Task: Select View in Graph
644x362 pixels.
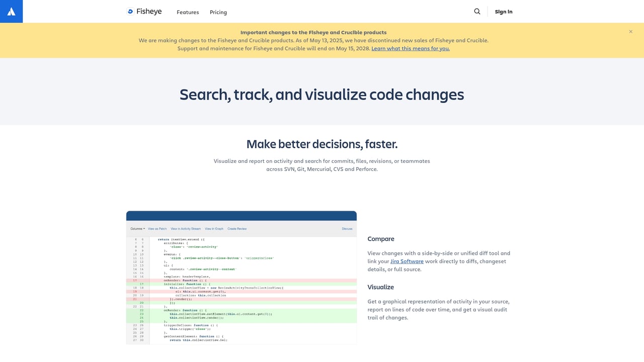Action: click(213, 228)
